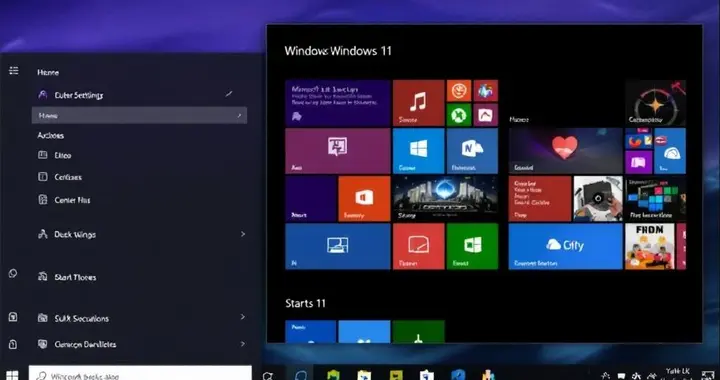
Task: Open the orange Office logo tile
Action: pos(364,199)
